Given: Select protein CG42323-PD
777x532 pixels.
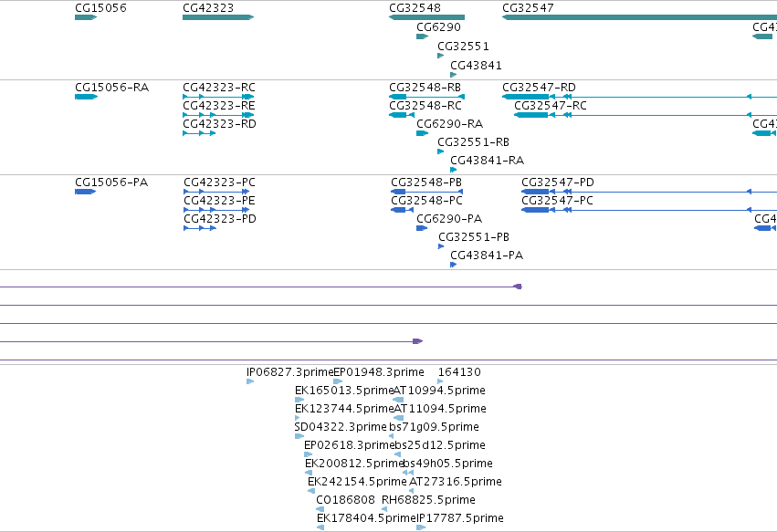Looking at the screenshot, I should point(220,219).
